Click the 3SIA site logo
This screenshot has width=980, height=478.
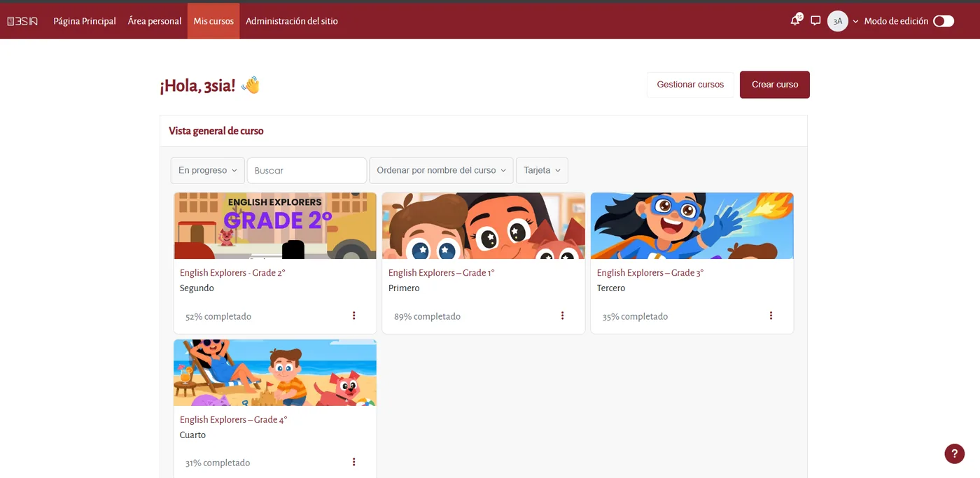pos(22,22)
